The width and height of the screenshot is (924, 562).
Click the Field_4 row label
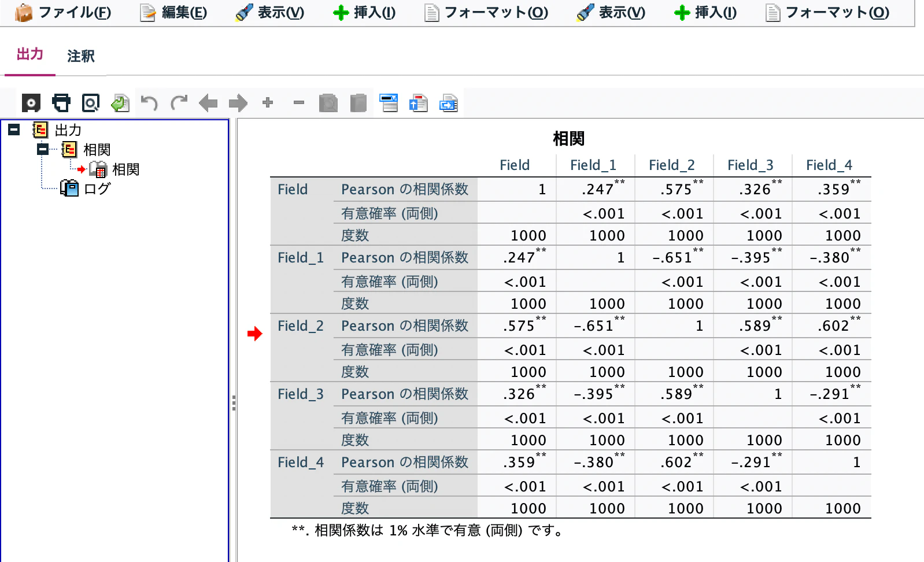pos(301,463)
